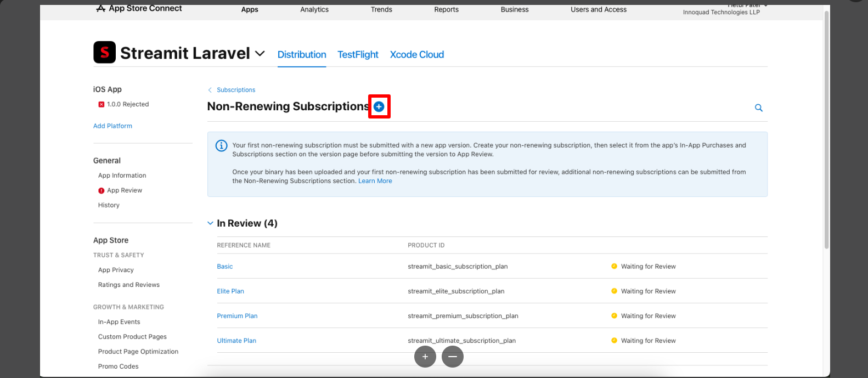The height and width of the screenshot is (378, 868).
Task: Collapse the In Review section
Action: point(210,223)
